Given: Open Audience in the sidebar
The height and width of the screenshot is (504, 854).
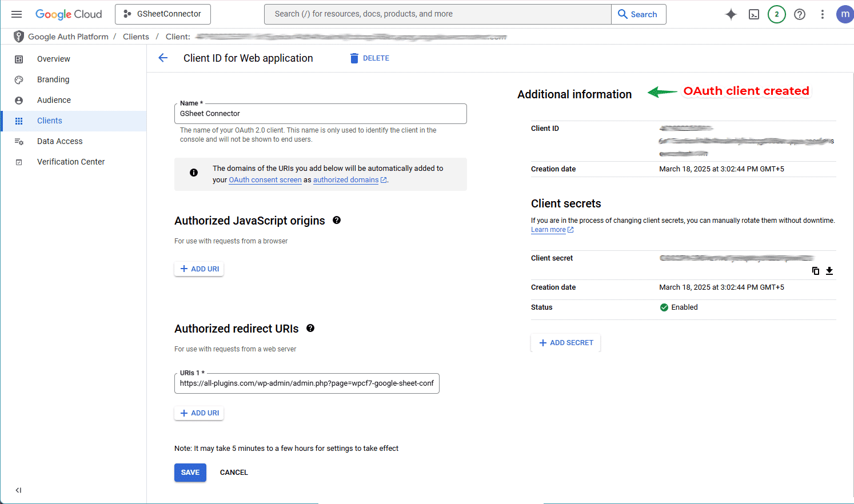Looking at the screenshot, I should [73, 100].
